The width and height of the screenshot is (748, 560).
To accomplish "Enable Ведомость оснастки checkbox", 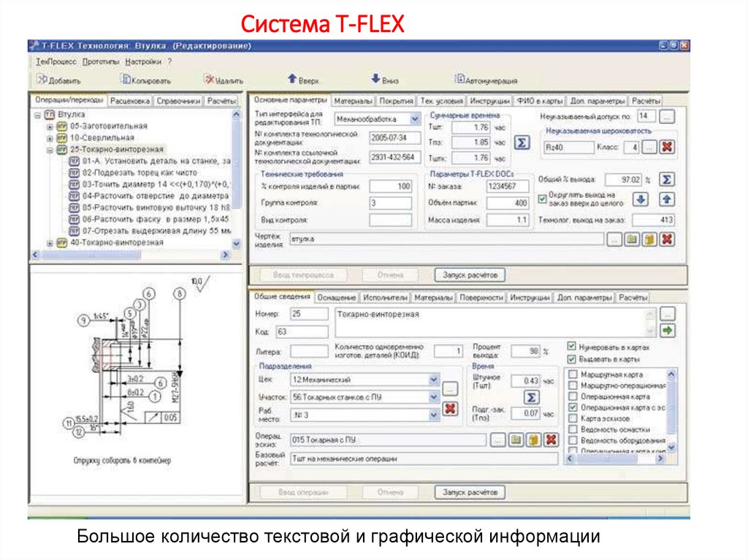I will point(573,429).
